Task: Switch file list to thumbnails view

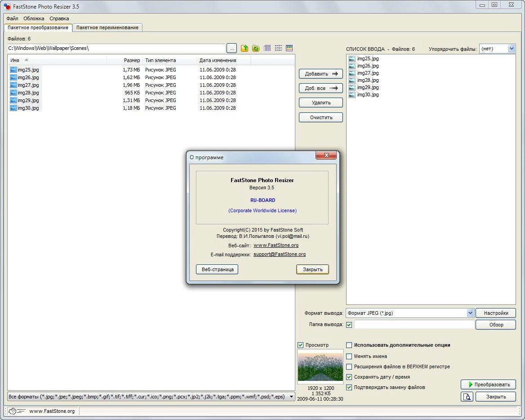Action: point(289,48)
